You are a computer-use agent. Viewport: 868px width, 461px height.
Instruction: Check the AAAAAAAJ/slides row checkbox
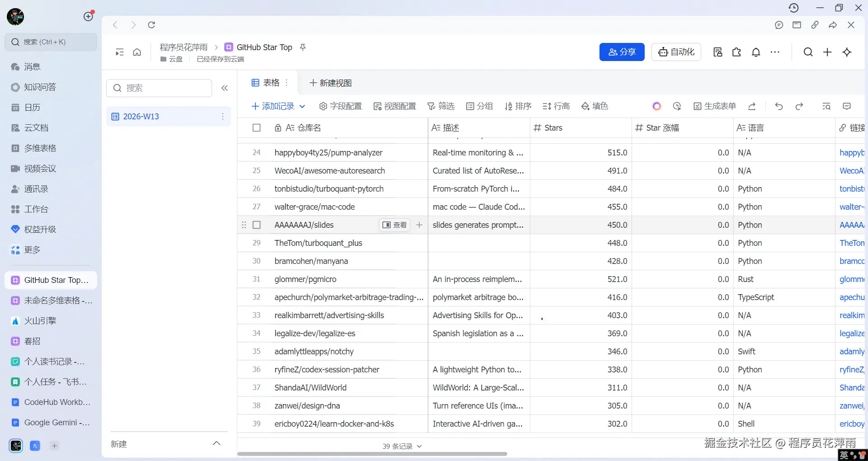pyautogui.click(x=256, y=225)
